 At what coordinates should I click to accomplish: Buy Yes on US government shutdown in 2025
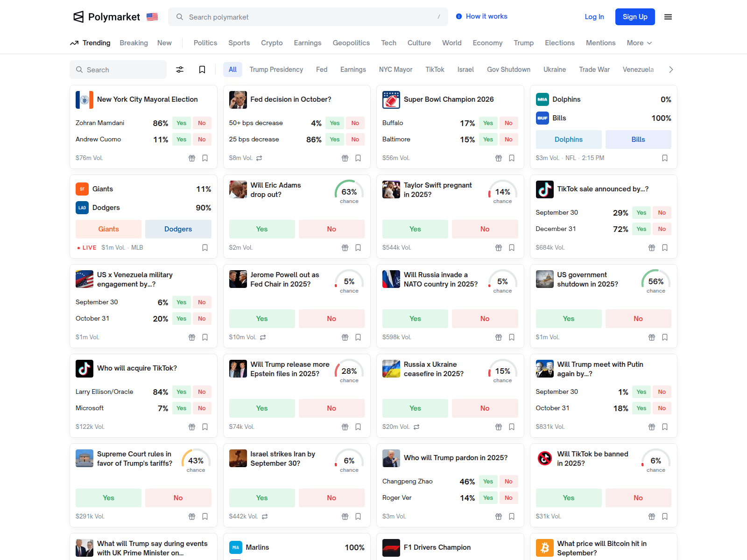[x=569, y=319]
